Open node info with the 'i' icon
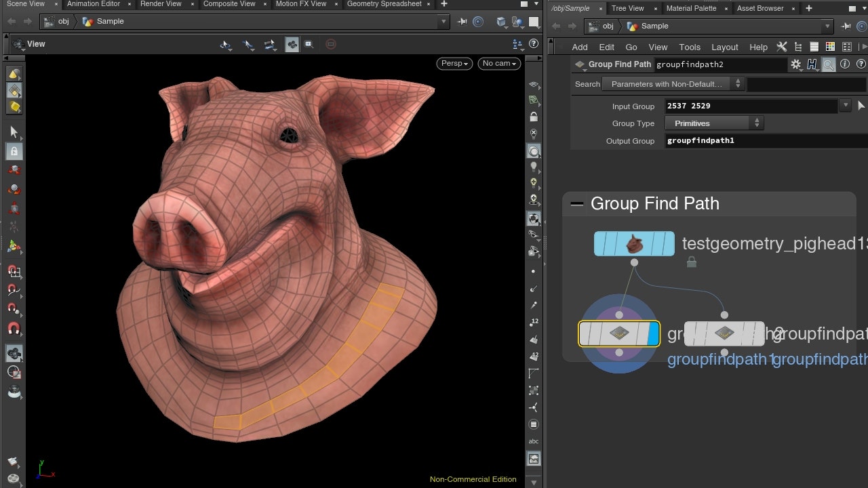Image resolution: width=868 pixels, height=488 pixels. click(x=845, y=64)
